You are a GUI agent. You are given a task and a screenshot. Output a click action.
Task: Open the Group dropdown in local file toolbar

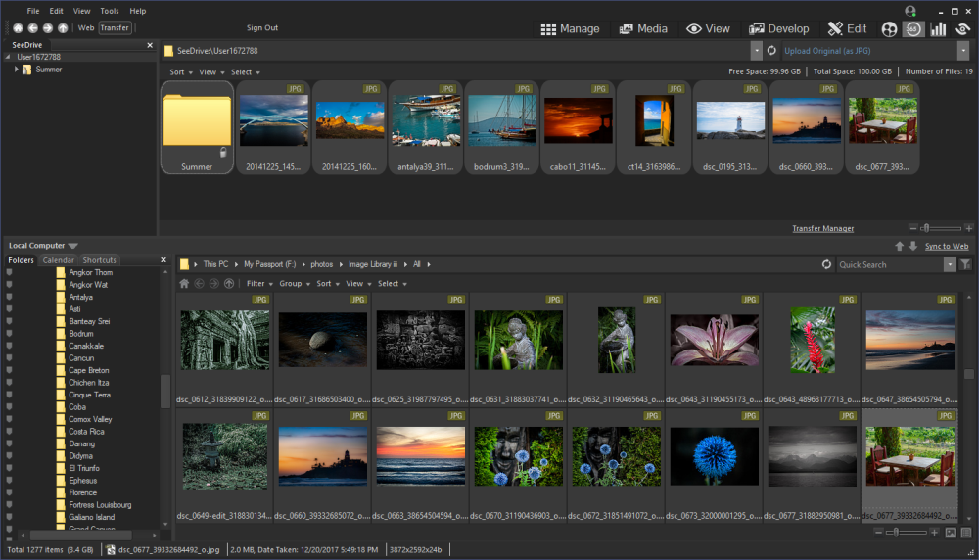[294, 284]
